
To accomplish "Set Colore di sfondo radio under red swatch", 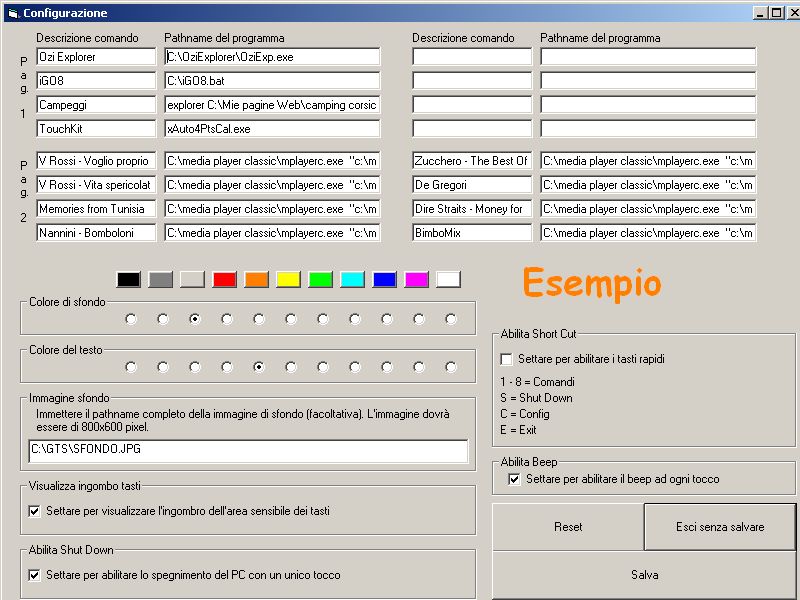I will coord(227,319).
